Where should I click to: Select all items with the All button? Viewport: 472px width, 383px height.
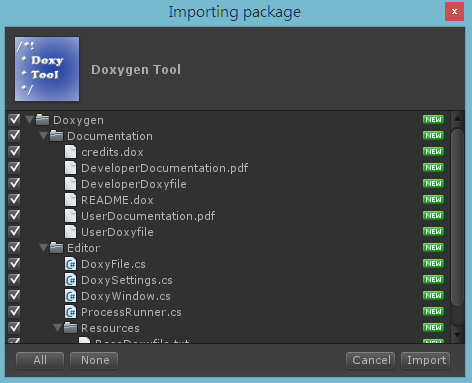(40, 360)
